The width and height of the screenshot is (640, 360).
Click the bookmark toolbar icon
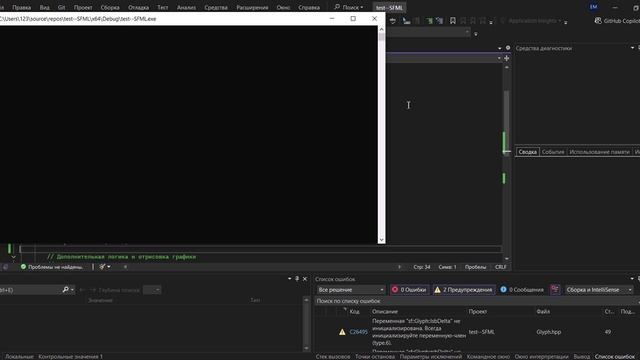pyautogui.click(x=453, y=21)
